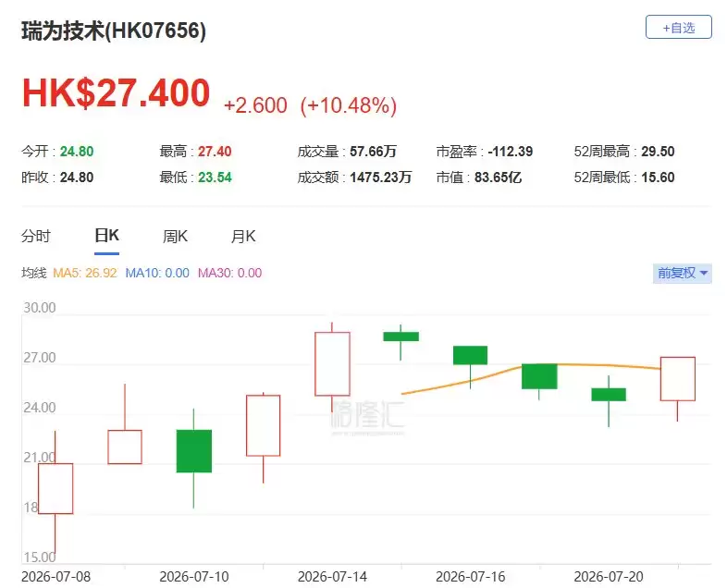
Task: Toggle the MA30 moving average label
Action: tap(230, 273)
